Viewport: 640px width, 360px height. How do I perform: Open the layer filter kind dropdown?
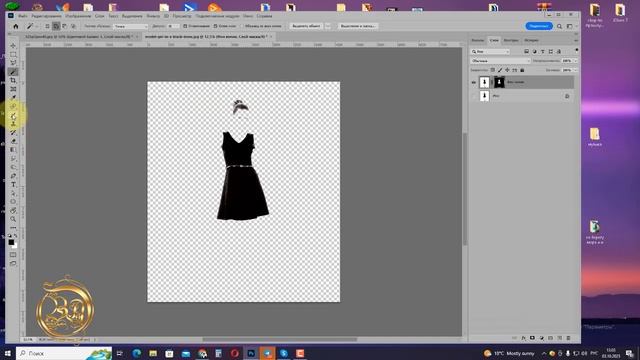[x=490, y=51]
